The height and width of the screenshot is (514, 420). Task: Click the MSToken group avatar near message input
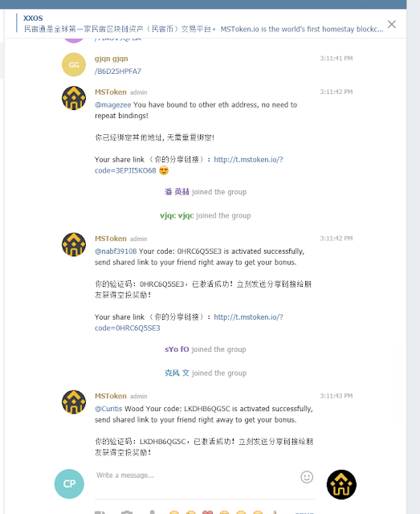pos(341,484)
